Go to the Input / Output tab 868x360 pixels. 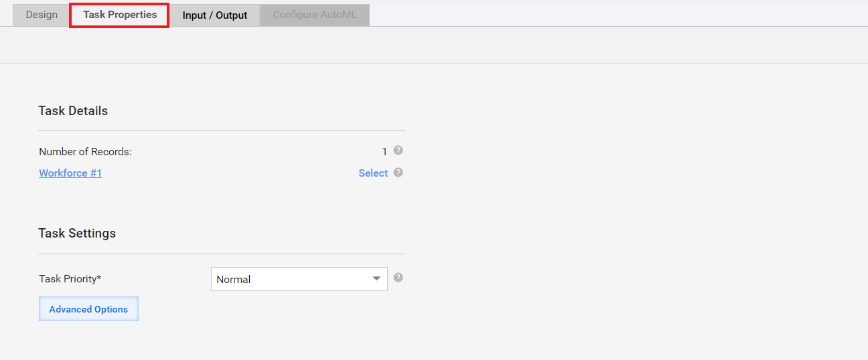point(214,15)
